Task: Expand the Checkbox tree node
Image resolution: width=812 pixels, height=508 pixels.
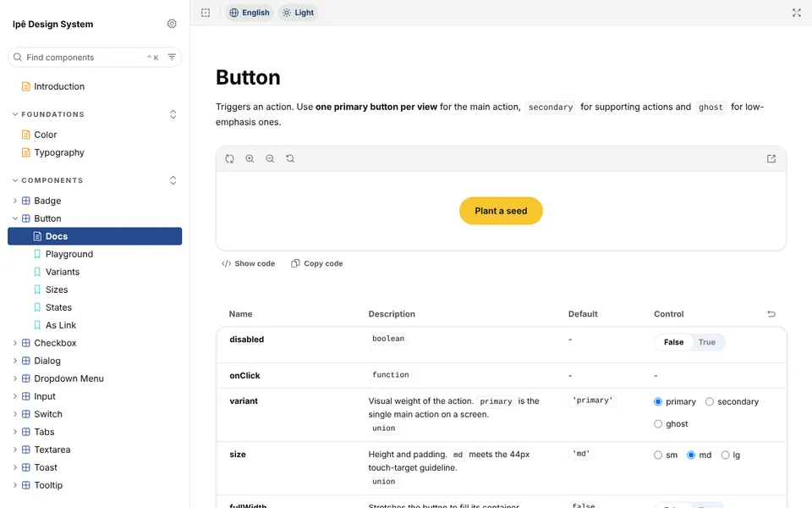Action: point(15,343)
